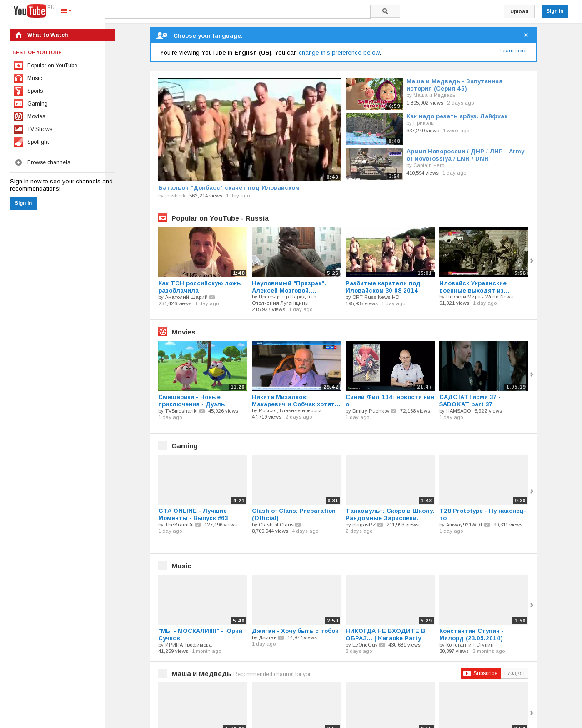
Task: Open T28 Prototype video thumbnail
Action: click(484, 480)
